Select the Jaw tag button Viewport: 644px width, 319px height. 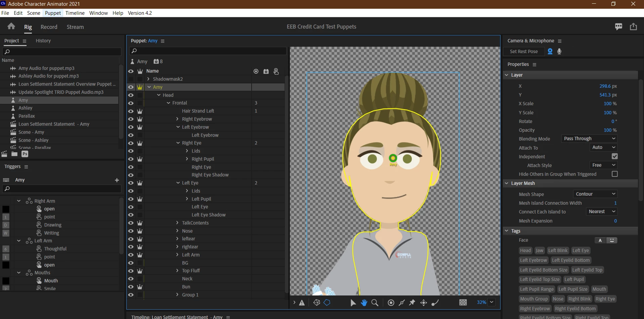(x=540, y=250)
